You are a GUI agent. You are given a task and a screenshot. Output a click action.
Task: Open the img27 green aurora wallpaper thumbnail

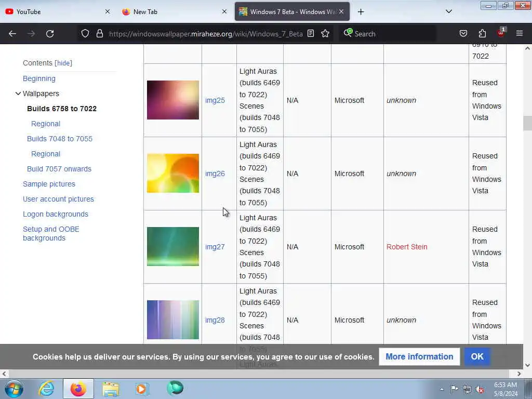(173, 247)
